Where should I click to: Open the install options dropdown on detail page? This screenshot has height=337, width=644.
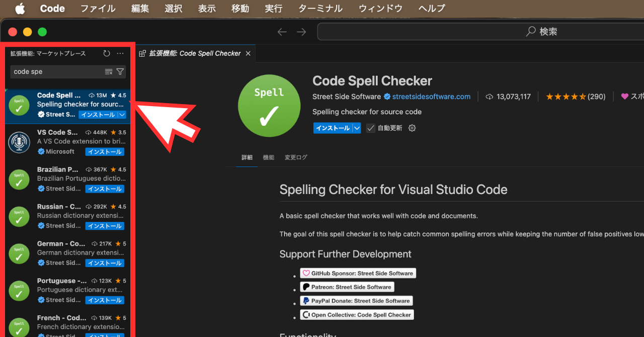click(357, 128)
